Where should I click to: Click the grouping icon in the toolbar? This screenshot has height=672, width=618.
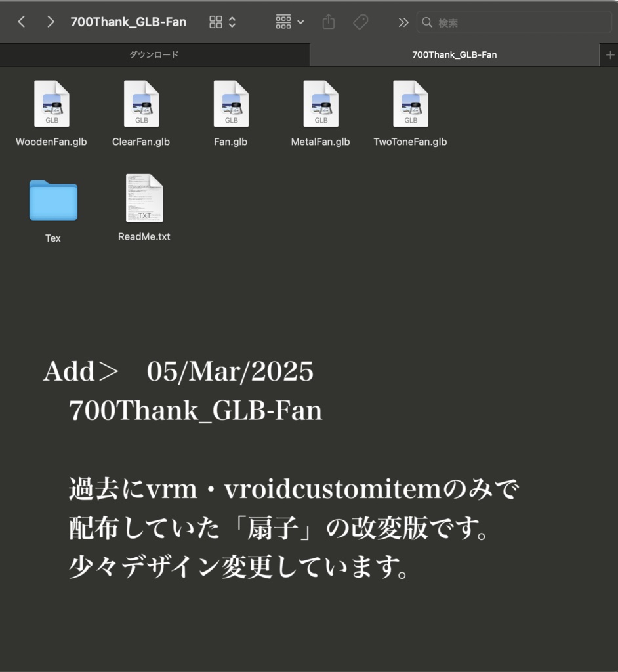click(285, 22)
